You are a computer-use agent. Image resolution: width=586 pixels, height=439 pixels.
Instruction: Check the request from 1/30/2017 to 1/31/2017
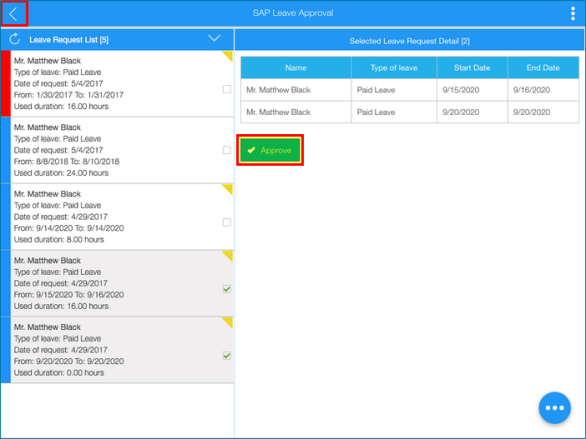[226, 89]
